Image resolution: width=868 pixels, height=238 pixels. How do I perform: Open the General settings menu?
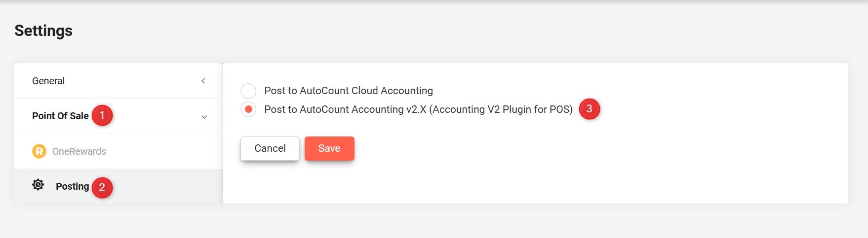click(118, 81)
